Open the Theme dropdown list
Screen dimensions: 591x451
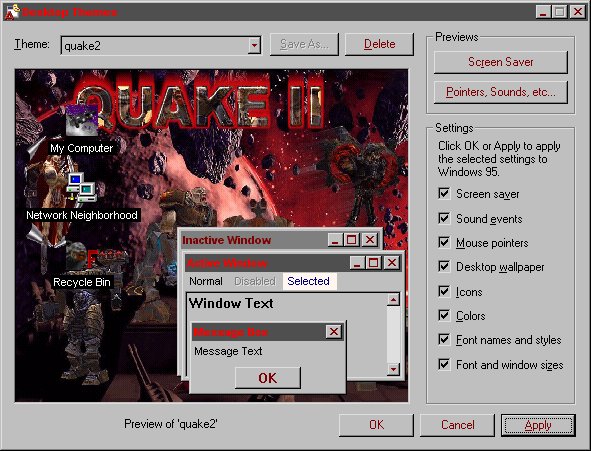(x=254, y=45)
